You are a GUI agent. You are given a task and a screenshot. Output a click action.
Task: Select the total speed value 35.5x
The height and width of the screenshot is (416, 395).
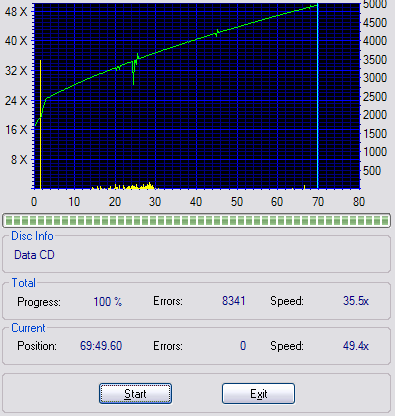[356, 301]
